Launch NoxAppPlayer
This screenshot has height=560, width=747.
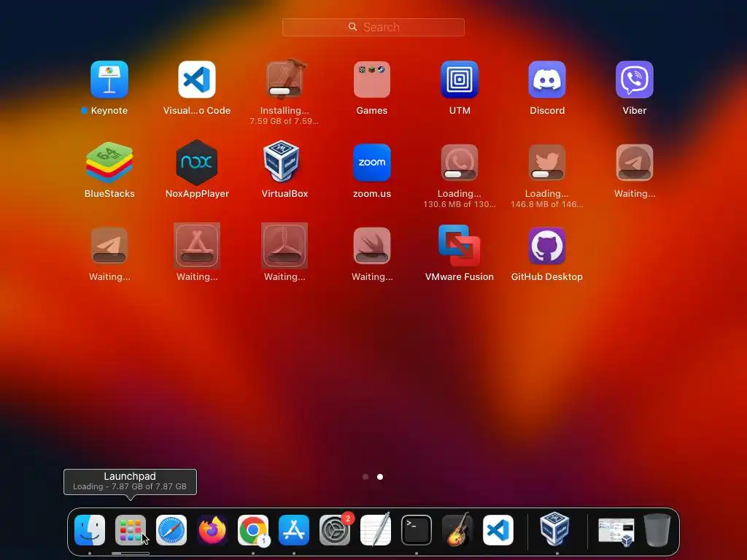[197, 163]
